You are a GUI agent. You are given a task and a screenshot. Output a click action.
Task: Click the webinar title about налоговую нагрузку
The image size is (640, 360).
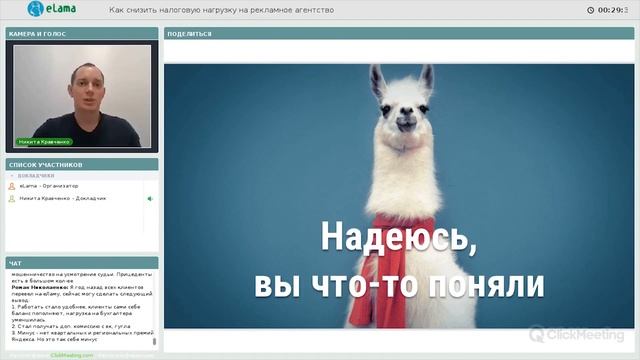point(222,10)
